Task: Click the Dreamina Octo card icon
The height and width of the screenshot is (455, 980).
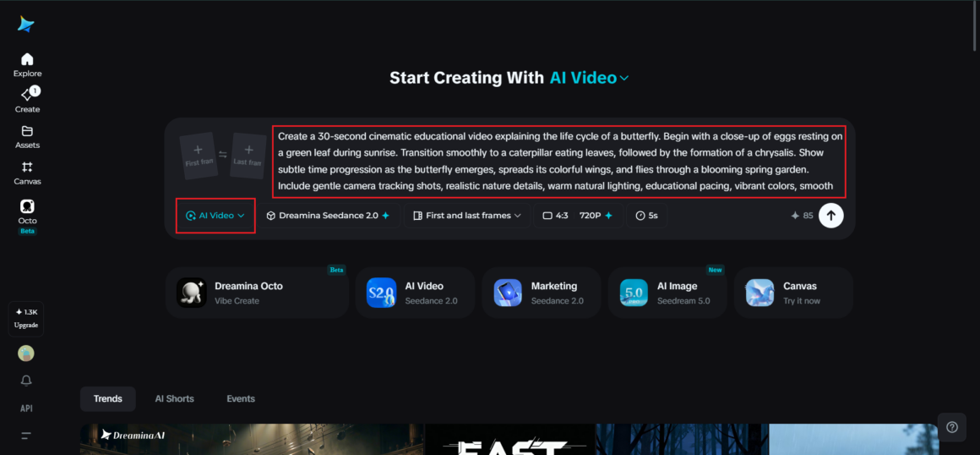Action: [191, 293]
